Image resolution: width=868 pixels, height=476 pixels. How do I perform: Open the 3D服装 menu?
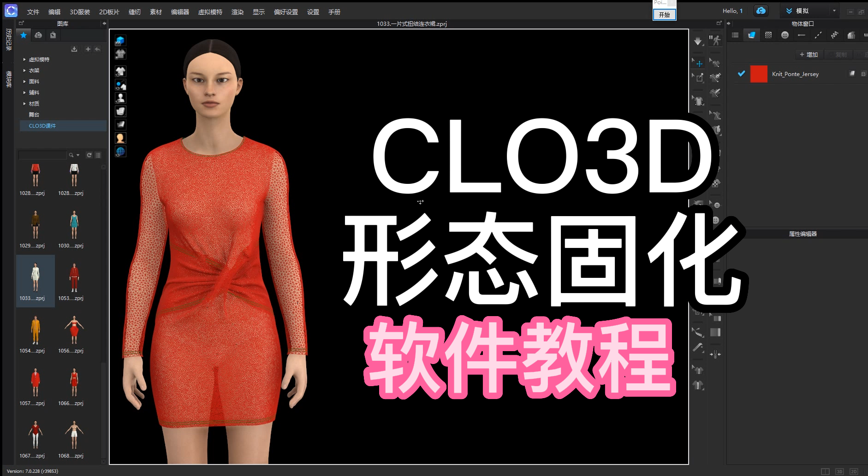(x=80, y=12)
